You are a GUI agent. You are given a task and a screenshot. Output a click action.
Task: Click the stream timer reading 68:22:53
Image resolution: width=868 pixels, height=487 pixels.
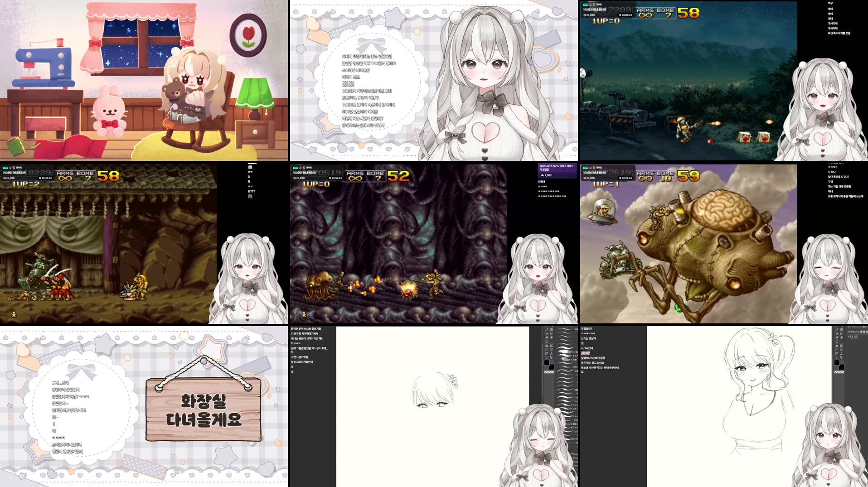click(x=626, y=178)
